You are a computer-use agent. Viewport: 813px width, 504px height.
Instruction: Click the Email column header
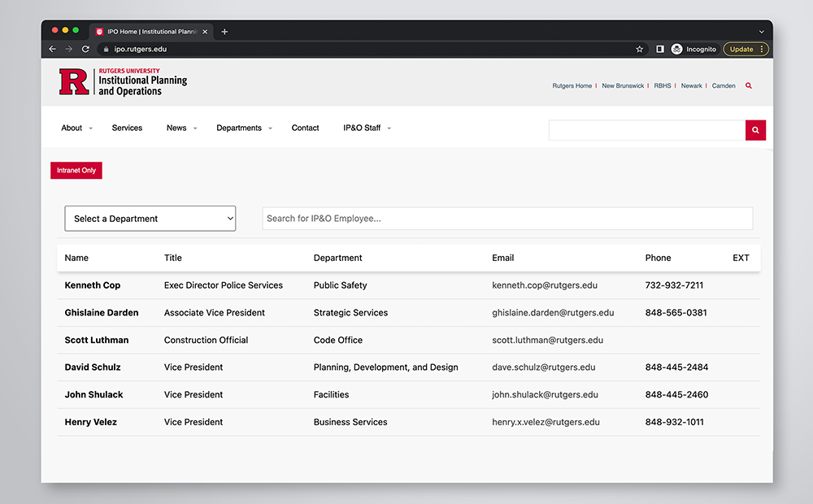tap(503, 259)
